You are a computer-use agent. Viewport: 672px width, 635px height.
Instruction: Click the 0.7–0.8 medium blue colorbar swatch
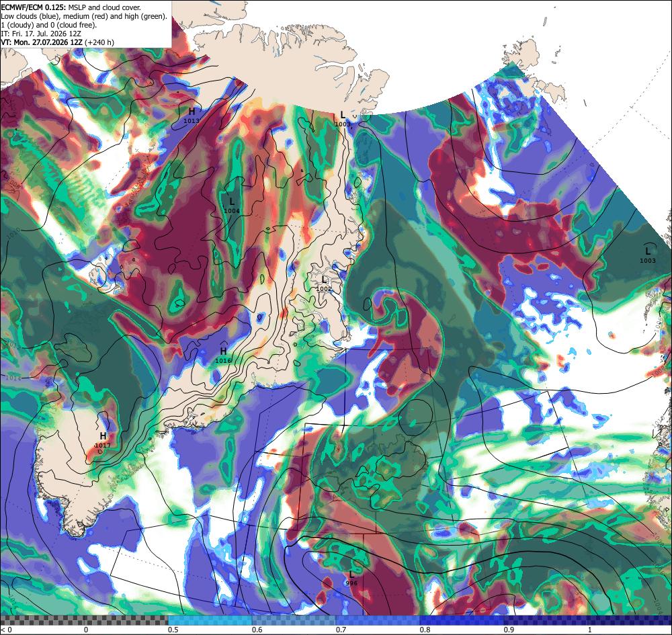378,620
